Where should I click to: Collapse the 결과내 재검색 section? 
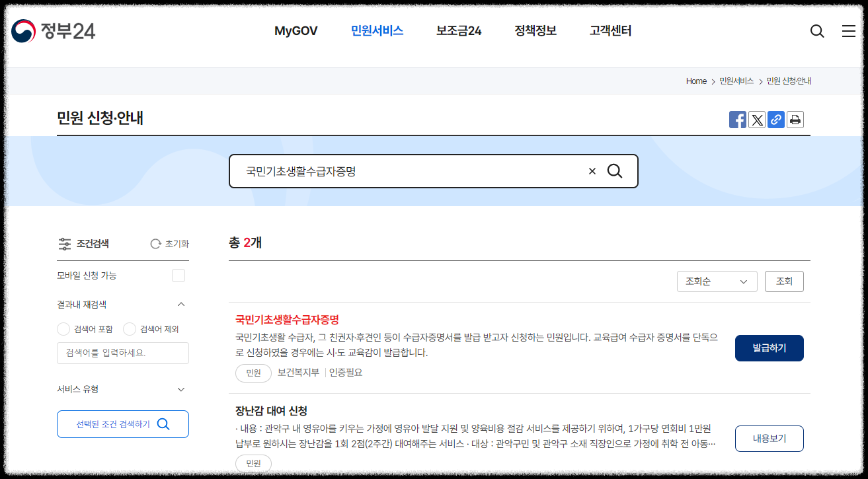coord(181,304)
